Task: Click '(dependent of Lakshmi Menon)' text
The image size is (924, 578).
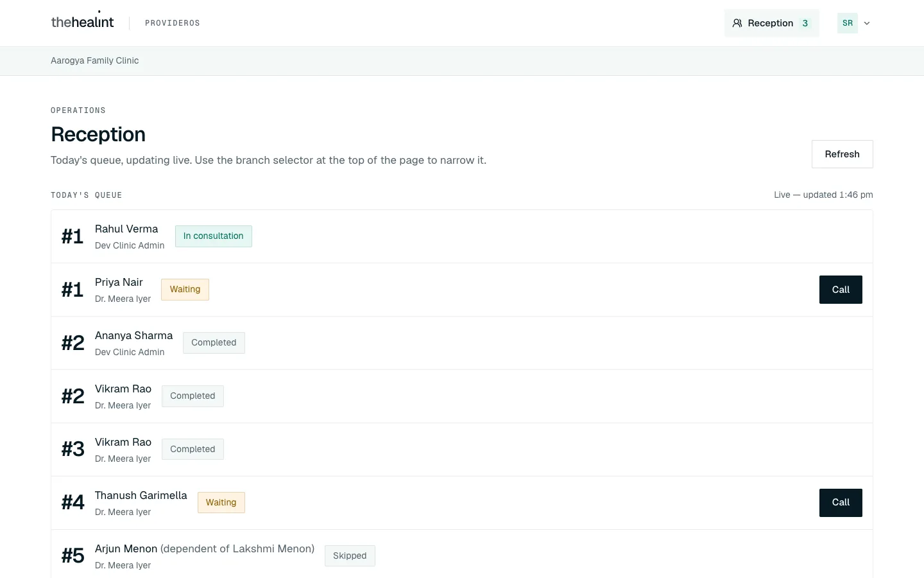Action: click(237, 548)
